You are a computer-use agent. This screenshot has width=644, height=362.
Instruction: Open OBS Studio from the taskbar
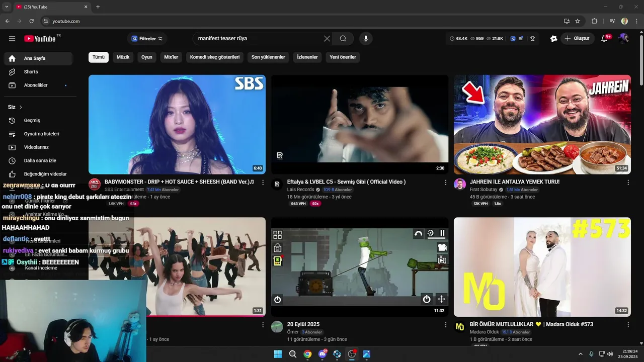pos(352,354)
